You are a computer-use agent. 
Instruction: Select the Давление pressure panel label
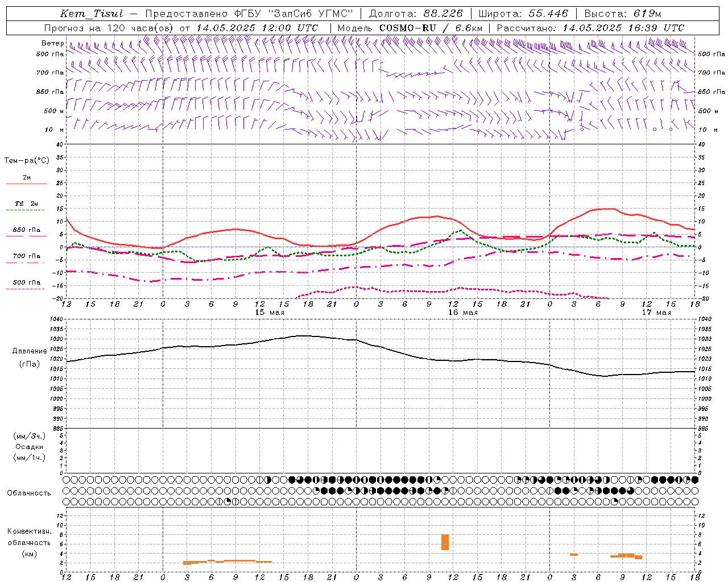point(30,351)
